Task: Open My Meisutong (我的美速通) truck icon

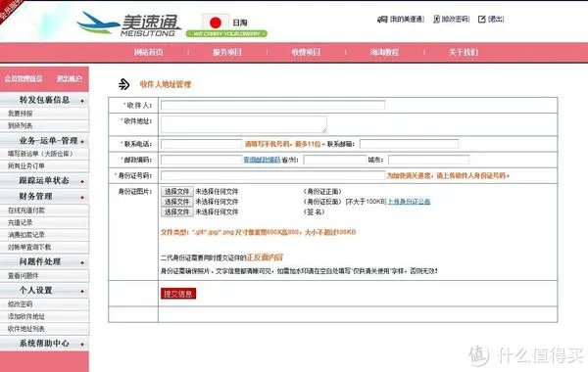Action: [382, 20]
